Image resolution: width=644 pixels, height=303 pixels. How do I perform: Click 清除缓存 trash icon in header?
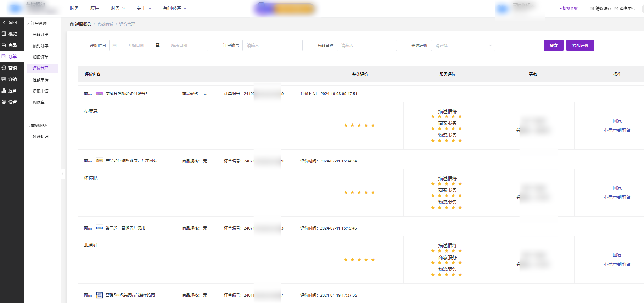pos(601,9)
